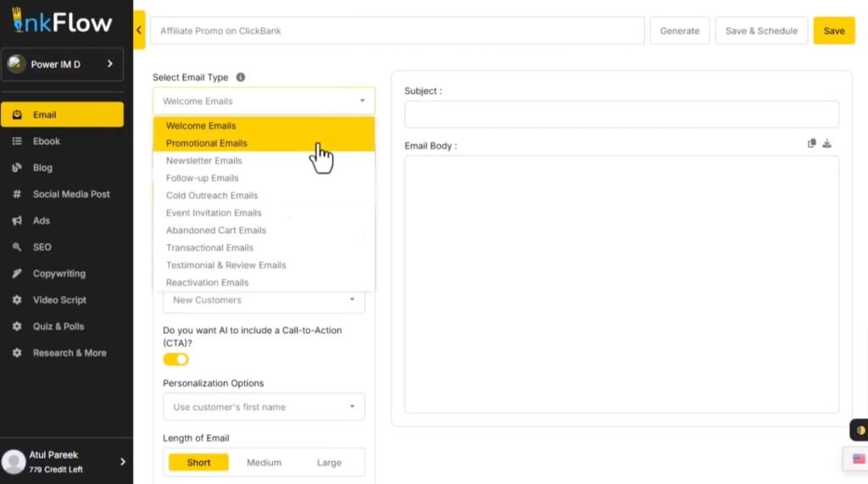The image size is (868, 484).
Task: Click the Ads megaphone icon in sidebar
Action: (x=17, y=220)
